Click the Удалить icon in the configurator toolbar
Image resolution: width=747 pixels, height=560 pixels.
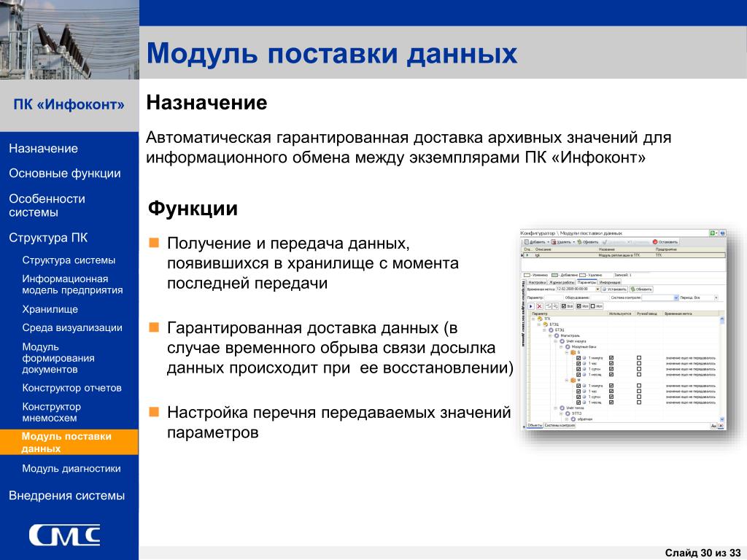[x=554, y=242]
